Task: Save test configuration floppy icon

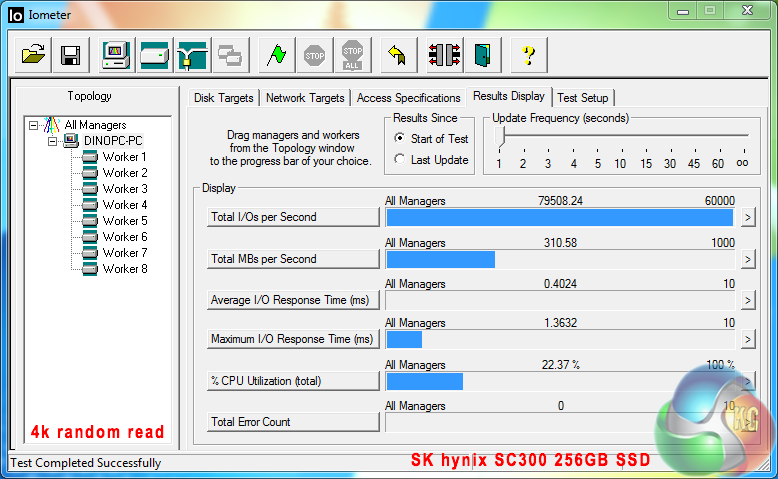Action: pos(70,55)
